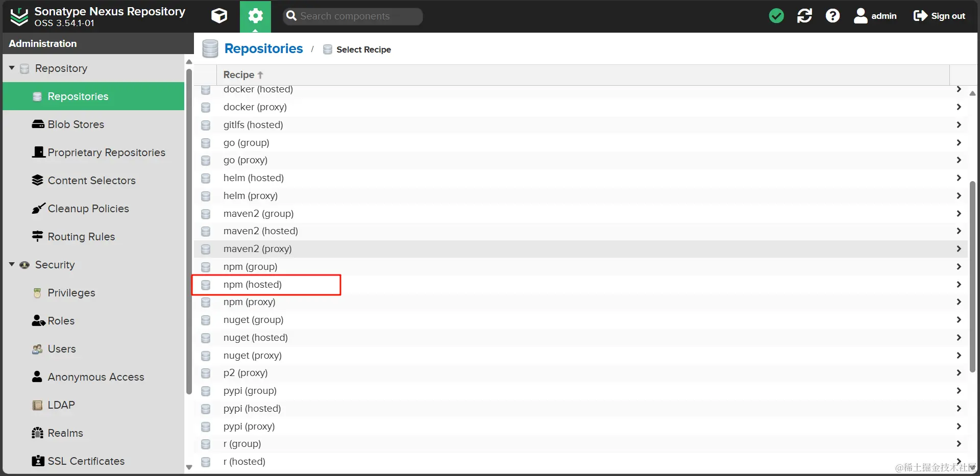This screenshot has width=980, height=476.
Task: Click the LDAP book icon
Action: pyautogui.click(x=37, y=405)
